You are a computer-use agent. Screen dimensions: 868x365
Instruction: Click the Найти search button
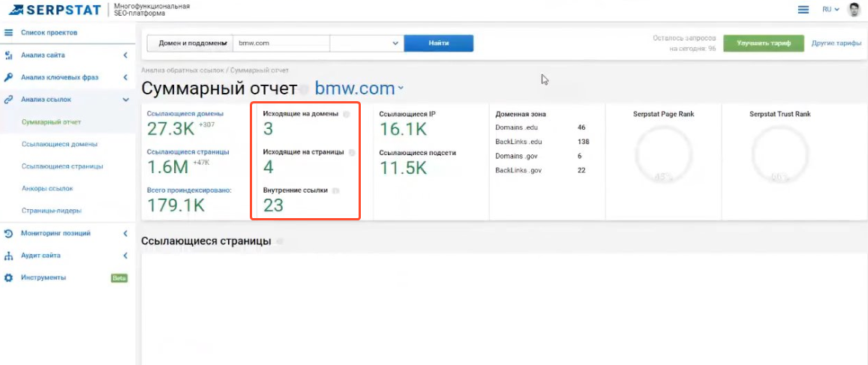tap(438, 43)
